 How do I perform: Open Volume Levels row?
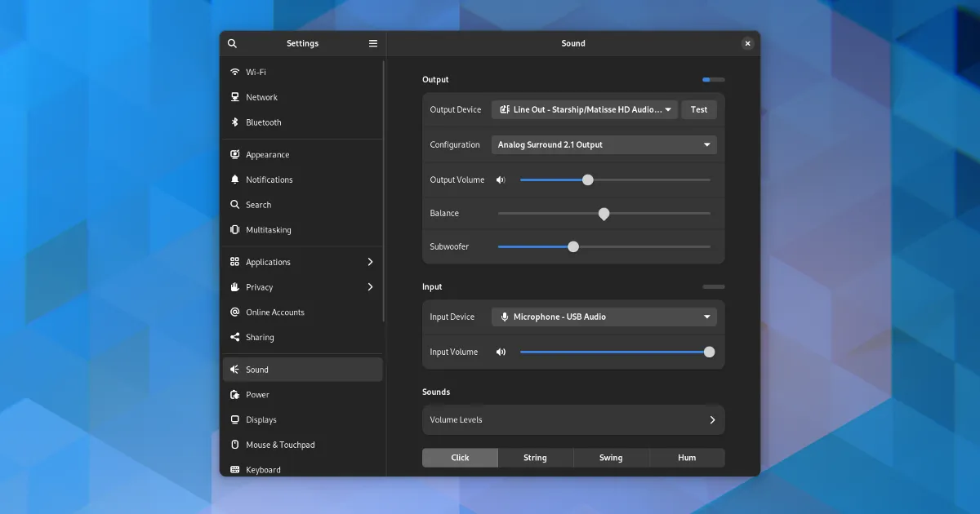[572, 420]
